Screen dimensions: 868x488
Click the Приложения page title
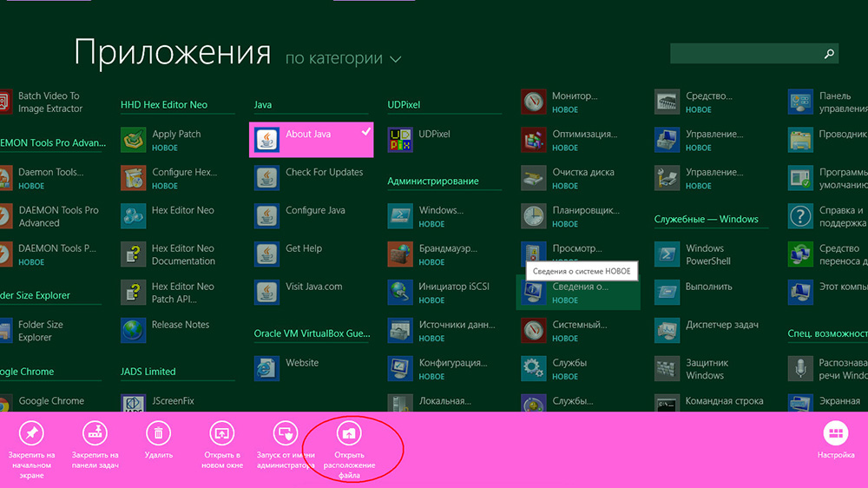click(172, 54)
